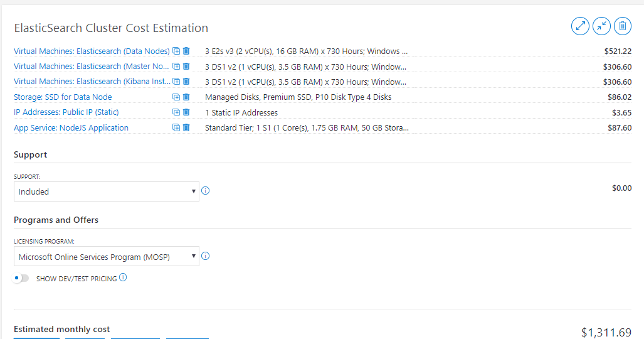Select the 1 Static IP Addresses description
644x339 pixels.
(x=241, y=113)
